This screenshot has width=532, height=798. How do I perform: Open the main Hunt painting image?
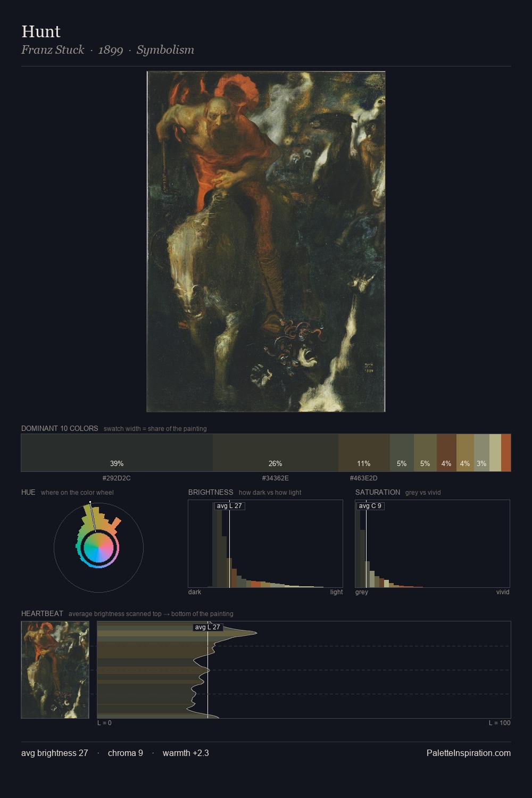266,242
